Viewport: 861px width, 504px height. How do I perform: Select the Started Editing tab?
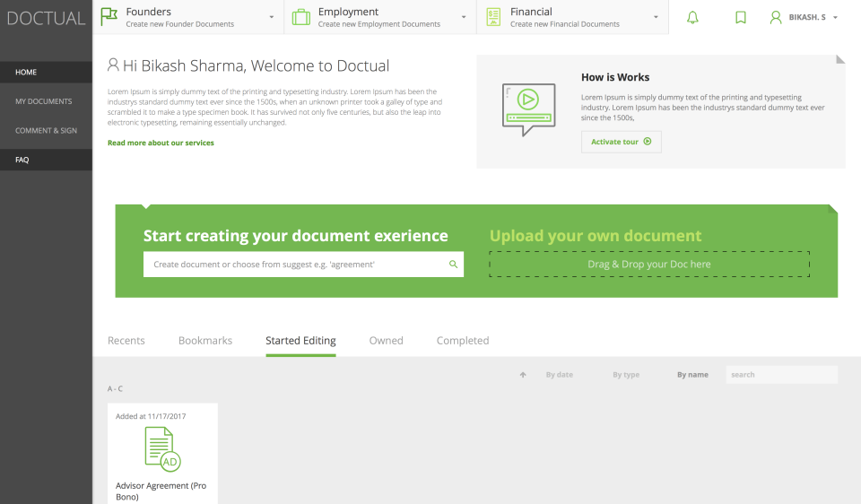(301, 341)
